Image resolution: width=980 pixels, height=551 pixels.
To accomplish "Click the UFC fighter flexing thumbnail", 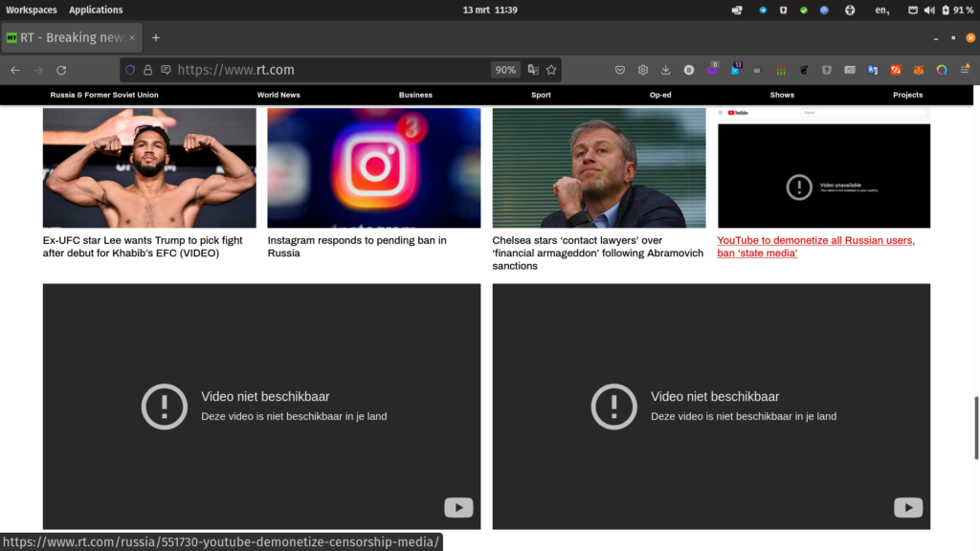I will click(x=149, y=168).
